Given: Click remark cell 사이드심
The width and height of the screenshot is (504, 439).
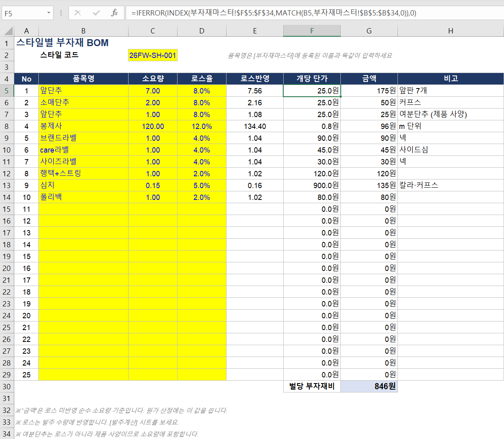Looking at the screenshot, I should click(x=451, y=150).
